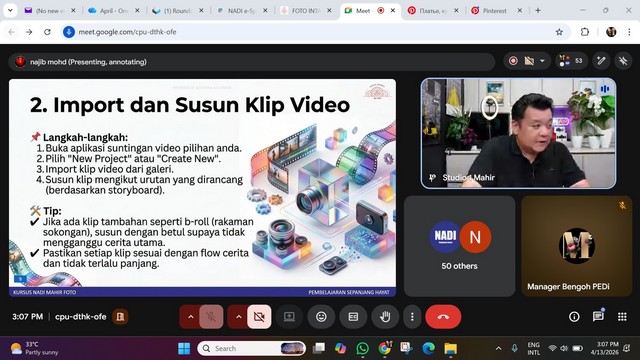Screen dimensions: 640x360
Task: Toggle the muted microphone button
Action: tap(211, 317)
